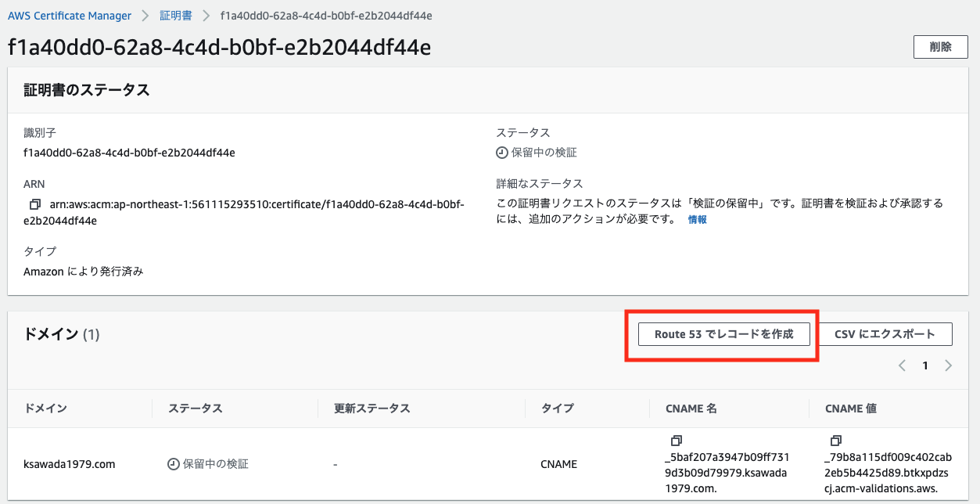Image resolution: width=980 pixels, height=504 pixels.
Task: Export domains with CSV にエクスポート
Action: (x=885, y=334)
